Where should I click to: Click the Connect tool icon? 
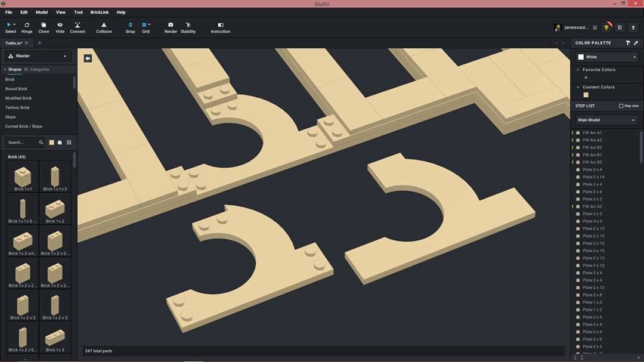[x=77, y=27]
